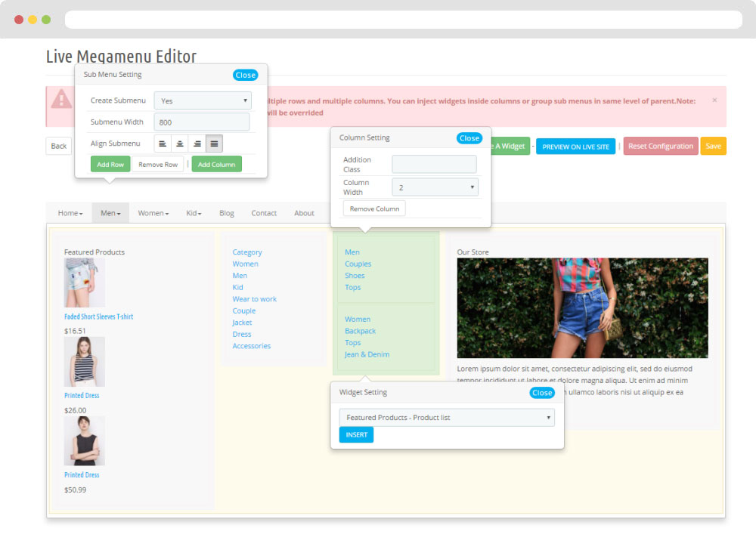Open the Printed Dress link priced $26.00
This screenshot has height=556, width=756.
click(82, 396)
